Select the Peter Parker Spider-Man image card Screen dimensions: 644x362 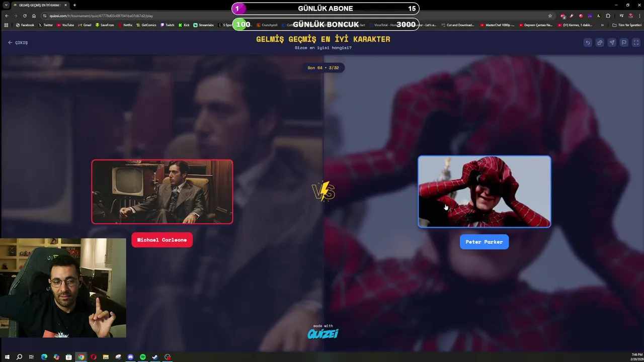click(485, 192)
